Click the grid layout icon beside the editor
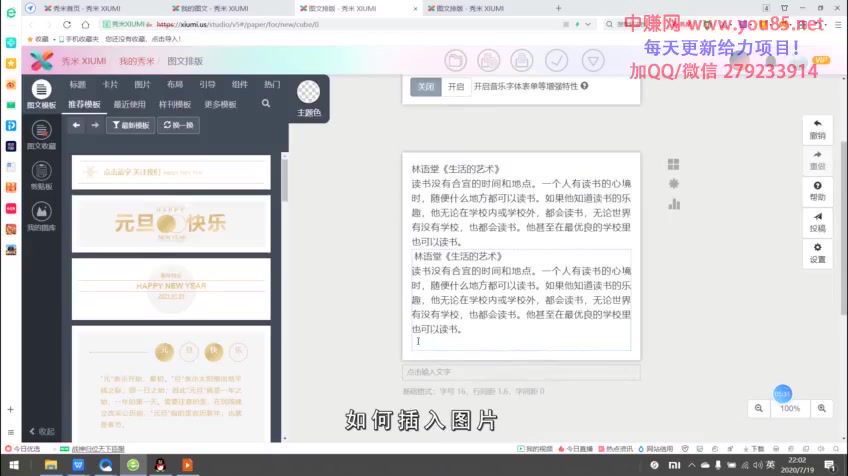 673,164
